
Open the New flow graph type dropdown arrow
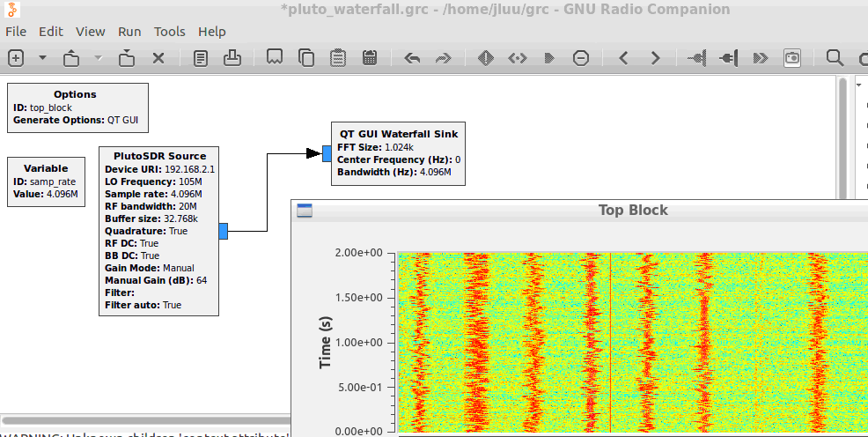(42, 57)
